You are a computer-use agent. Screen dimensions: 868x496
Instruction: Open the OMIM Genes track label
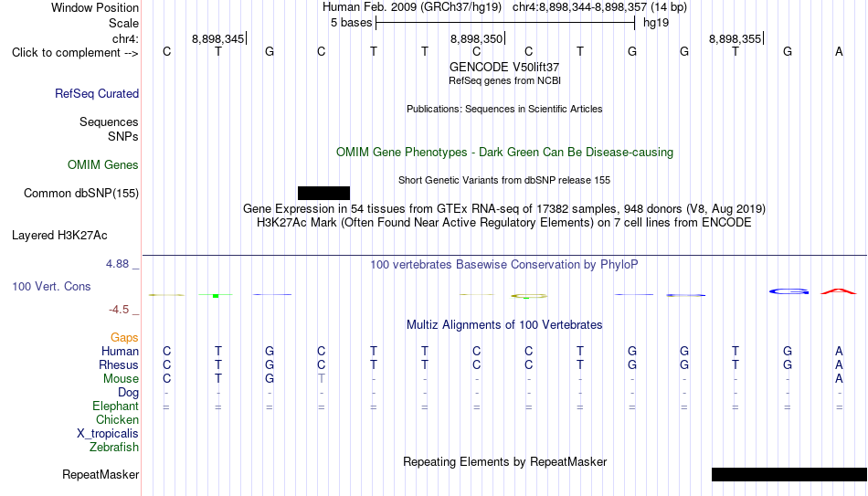click(x=103, y=165)
